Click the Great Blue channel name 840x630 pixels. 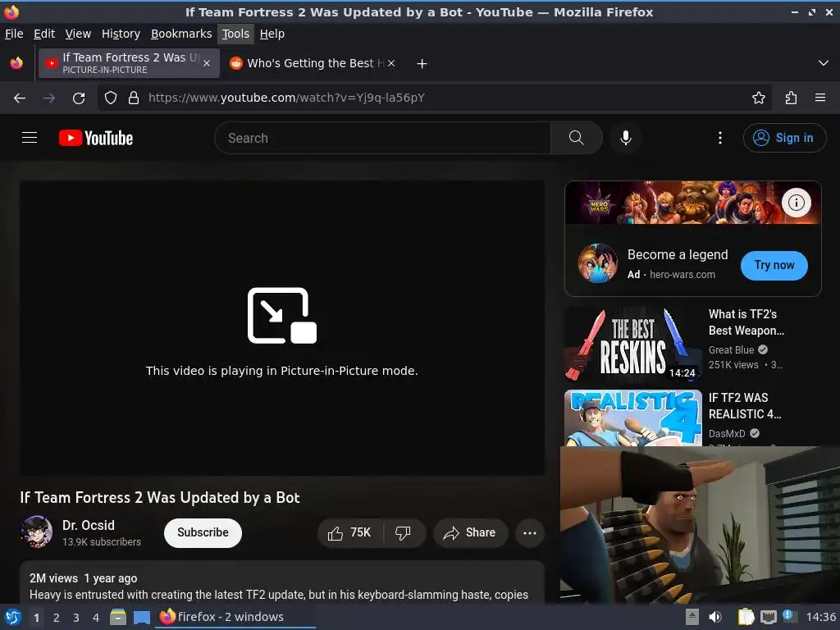click(731, 349)
